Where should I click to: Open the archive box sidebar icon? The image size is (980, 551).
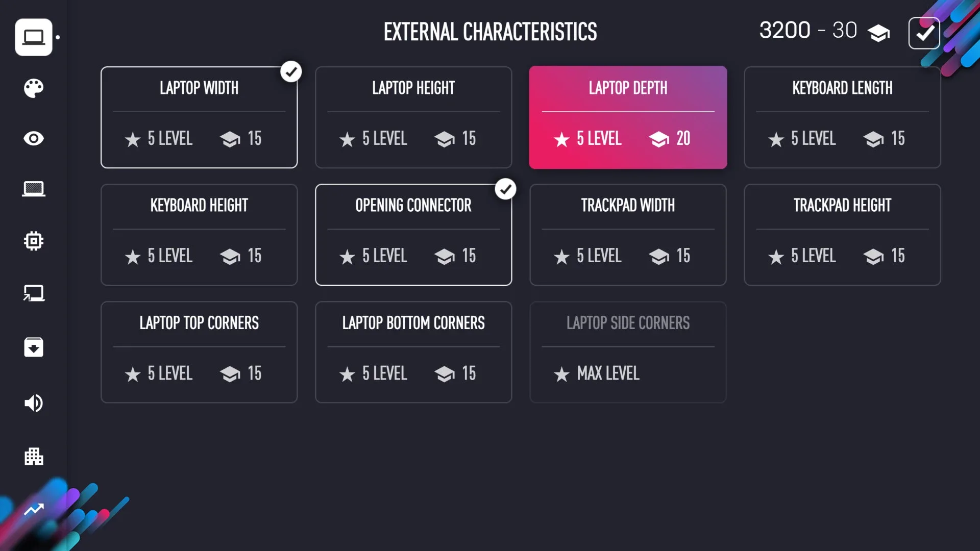click(34, 347)
